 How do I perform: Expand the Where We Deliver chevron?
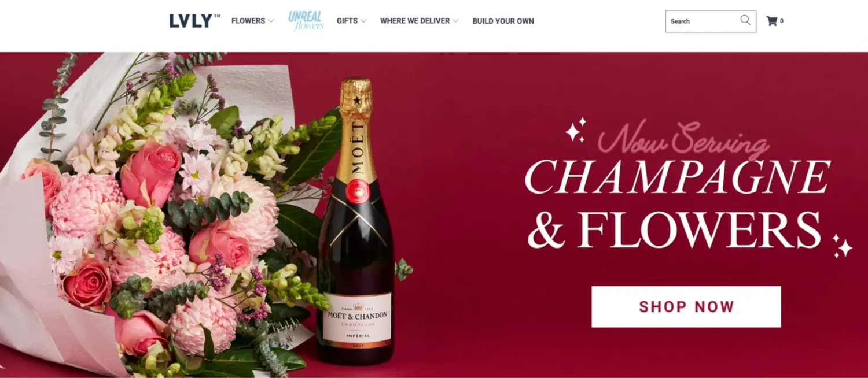455,21
